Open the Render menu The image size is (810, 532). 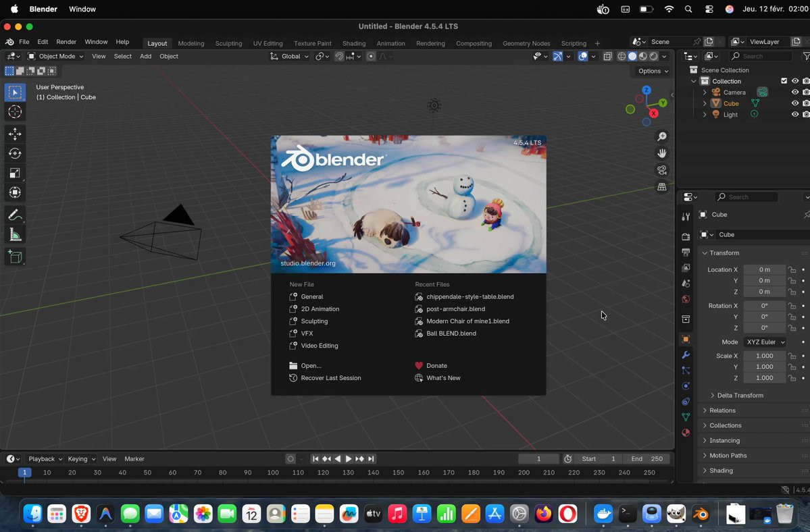[66, 42]
